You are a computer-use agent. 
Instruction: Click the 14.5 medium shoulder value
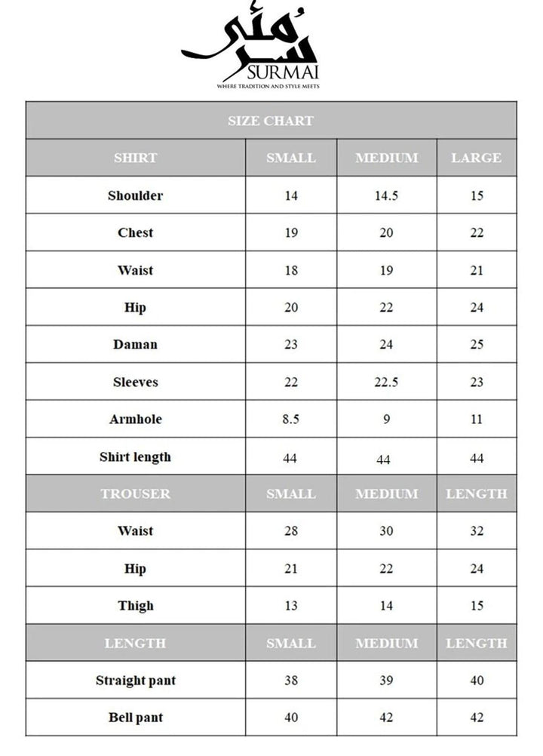[386, 195]
